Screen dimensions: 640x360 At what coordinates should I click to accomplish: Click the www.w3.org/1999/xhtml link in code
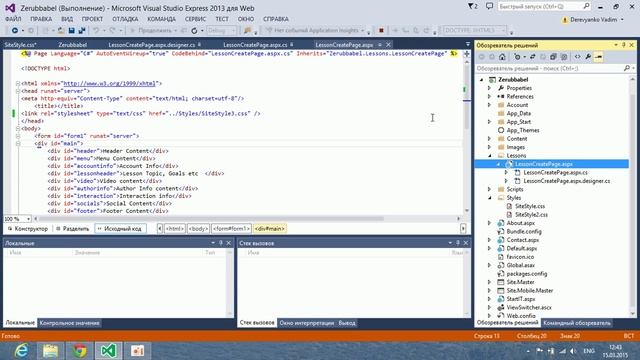(109, 83)
